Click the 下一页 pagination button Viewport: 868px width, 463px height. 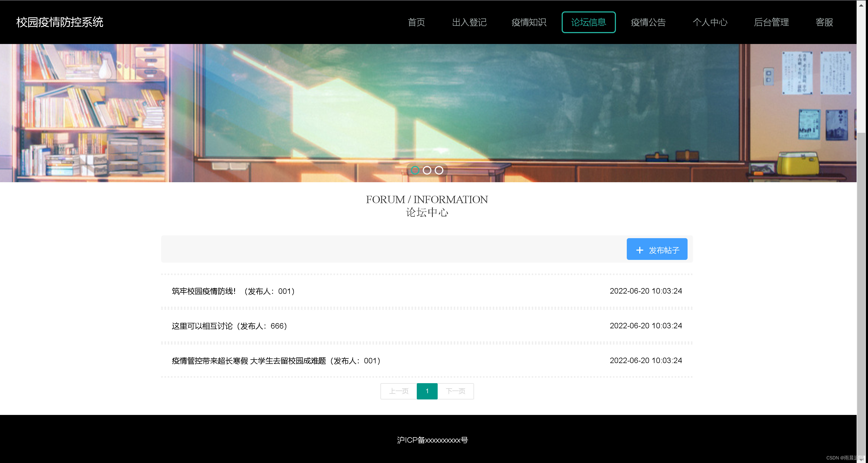(x=456, y=391)
